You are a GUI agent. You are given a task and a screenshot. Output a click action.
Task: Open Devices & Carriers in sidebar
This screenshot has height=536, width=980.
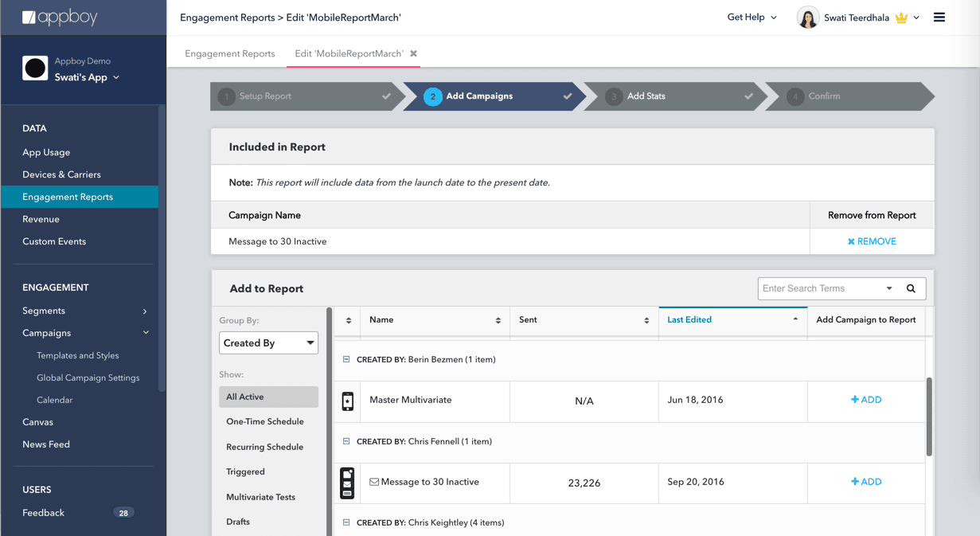point(61,174)
